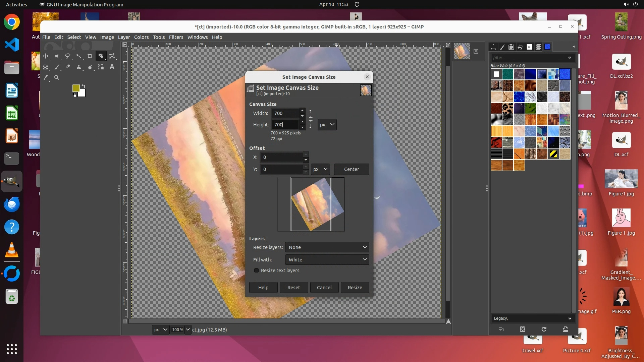Select the Fuzzy Select magic wand tool
Viewport: 644px width, 362px height.
79,56
